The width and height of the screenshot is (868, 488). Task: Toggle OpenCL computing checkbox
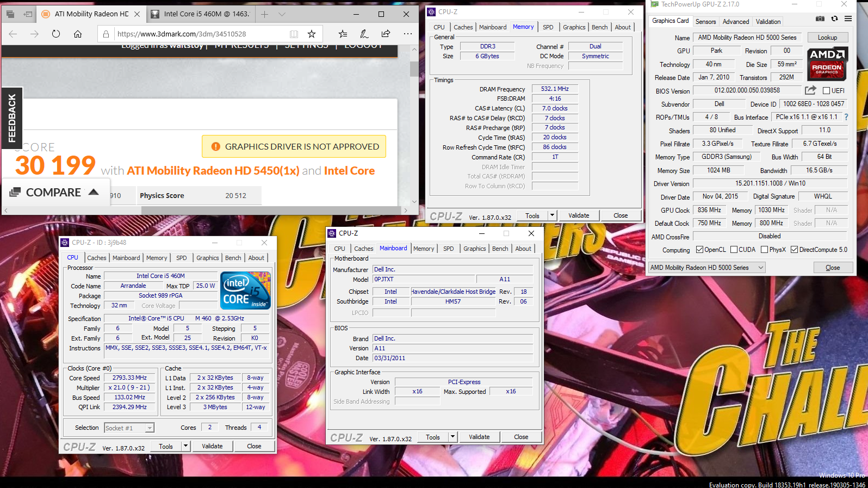(700, 250)
